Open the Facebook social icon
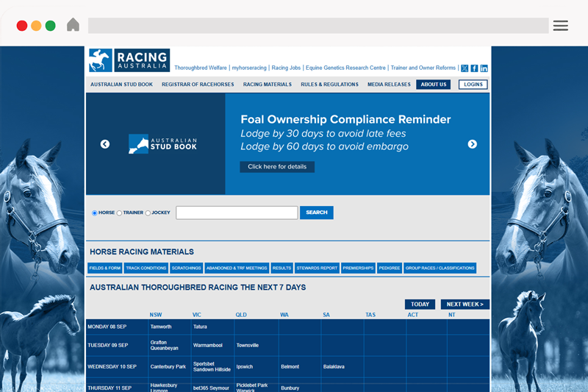 (x=474, y=68)
